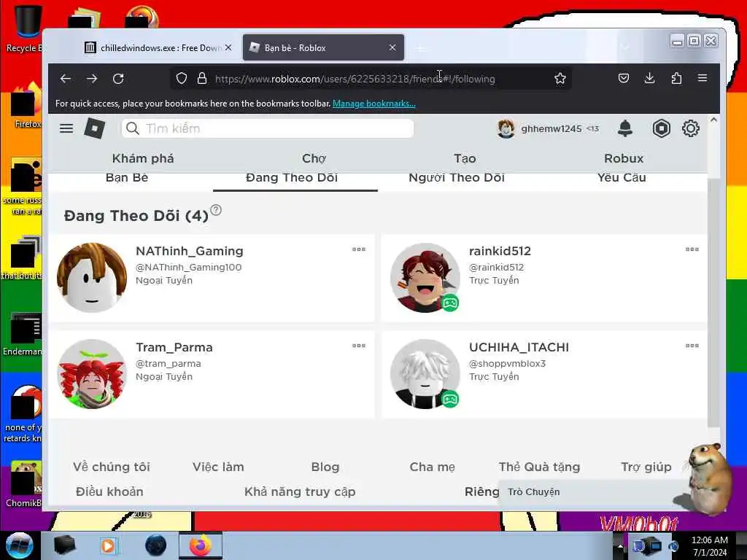Click the Manage bookmarks link

(374, 104)
